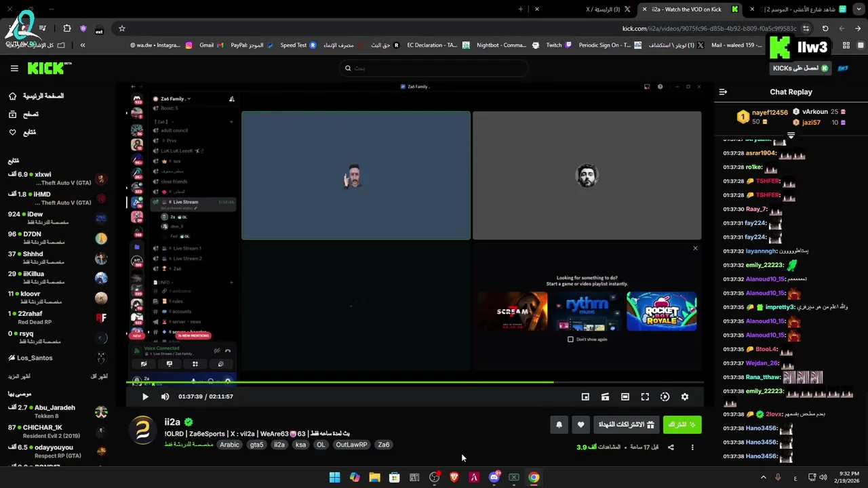Toggle ii2a notification bell
Screen dimensions: 868x488
559,425
